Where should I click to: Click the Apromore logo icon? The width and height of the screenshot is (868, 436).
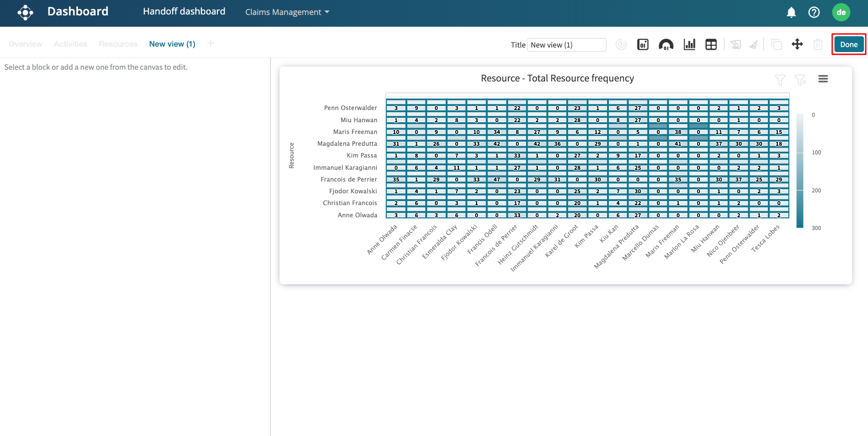pos(25,12)
